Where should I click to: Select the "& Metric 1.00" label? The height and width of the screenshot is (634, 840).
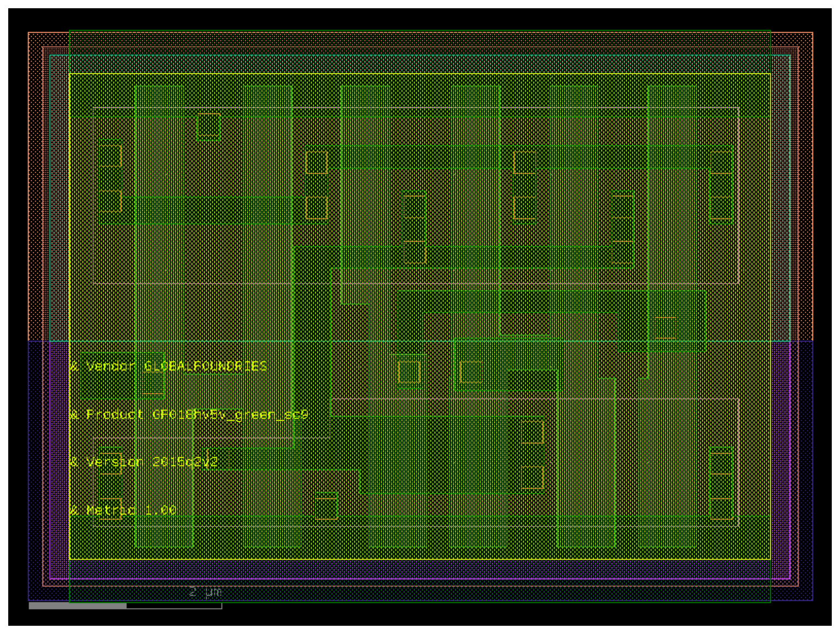click(123, 510)
